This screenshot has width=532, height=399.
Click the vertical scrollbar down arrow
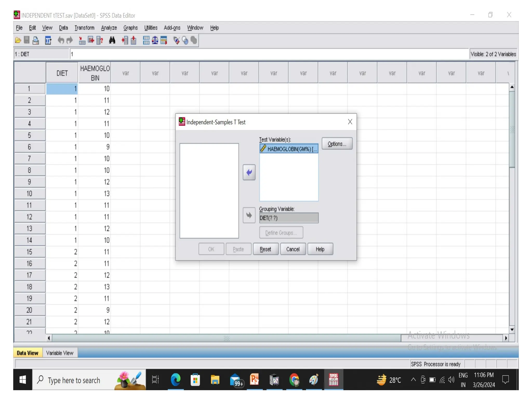pyautogui.click(x=512, y=330)
